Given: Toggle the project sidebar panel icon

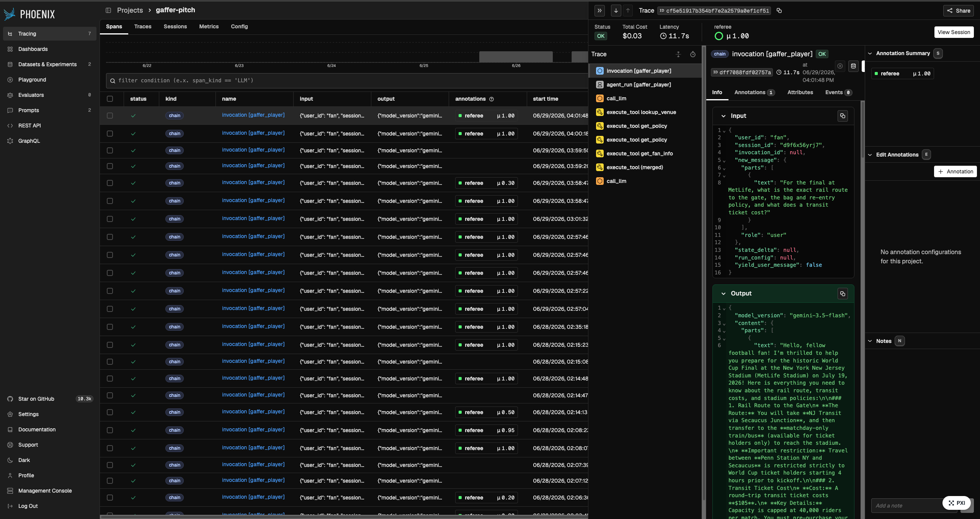Looking at the screenshot, I should tap(108, 10).
